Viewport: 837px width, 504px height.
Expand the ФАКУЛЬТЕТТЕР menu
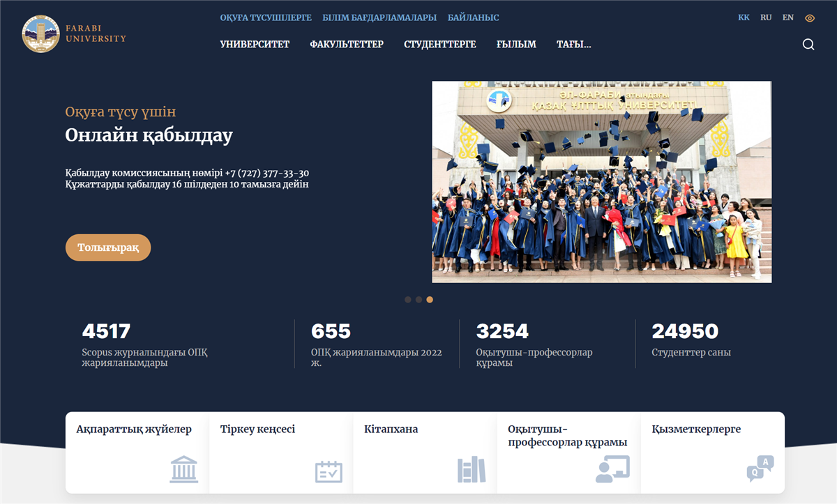click(347, 45)
